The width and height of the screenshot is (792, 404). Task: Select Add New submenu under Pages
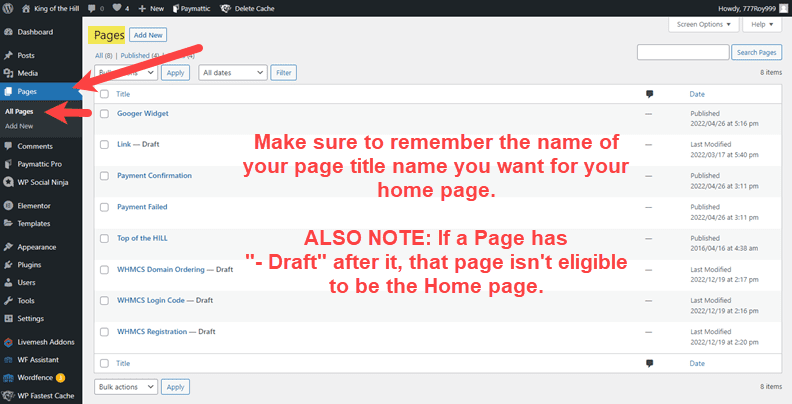point(19,126)
